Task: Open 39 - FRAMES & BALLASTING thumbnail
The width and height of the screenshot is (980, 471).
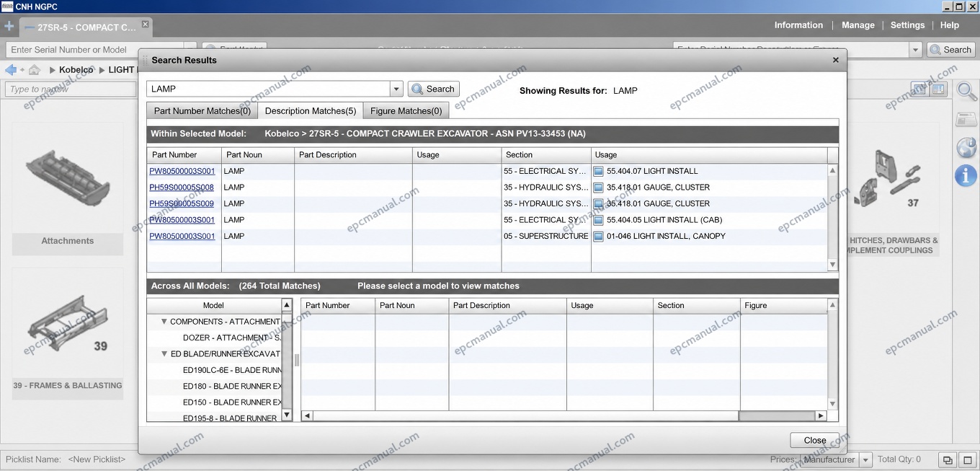Action: pyautogui.click(x=67, y=334)
